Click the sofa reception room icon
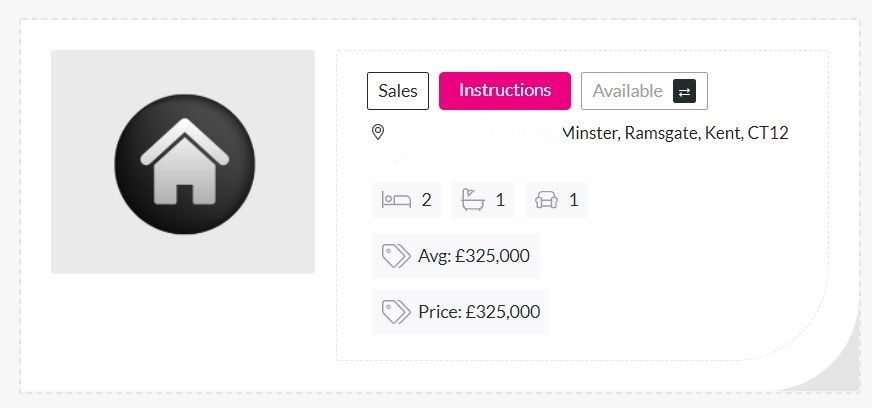 click(x=547, y=200)
